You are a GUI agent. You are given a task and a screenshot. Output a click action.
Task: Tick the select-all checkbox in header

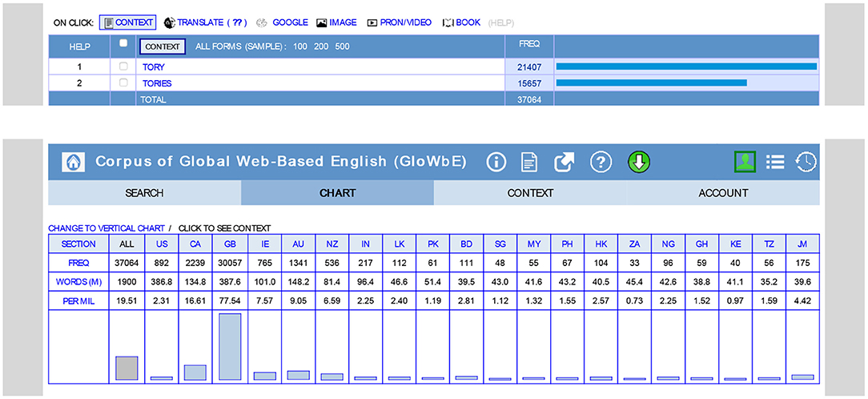123,42
